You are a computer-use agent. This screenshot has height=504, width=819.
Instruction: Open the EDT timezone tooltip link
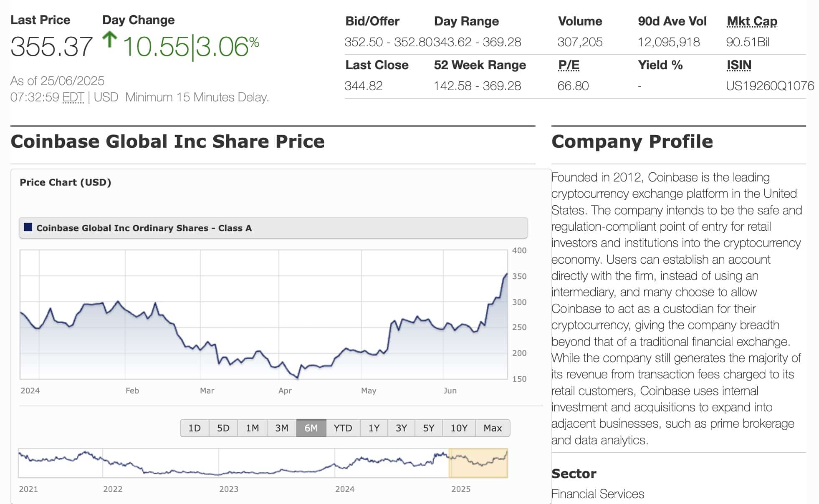(x=73, y=96)
